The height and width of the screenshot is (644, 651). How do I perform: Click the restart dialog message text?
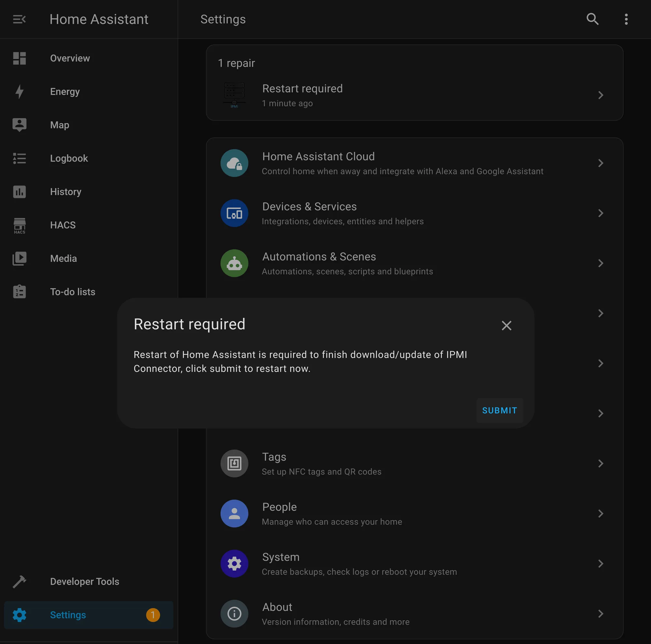click(x=300, y=362)
